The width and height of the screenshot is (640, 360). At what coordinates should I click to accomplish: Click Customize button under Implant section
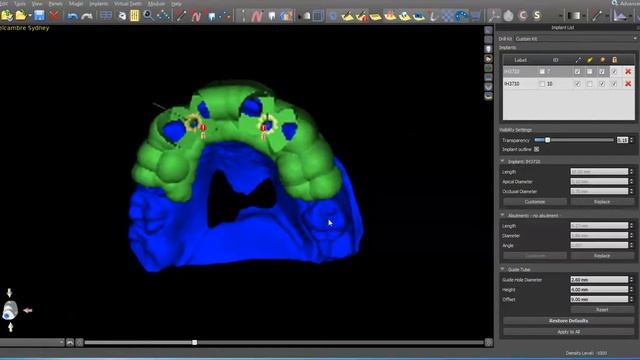point(535,202)
